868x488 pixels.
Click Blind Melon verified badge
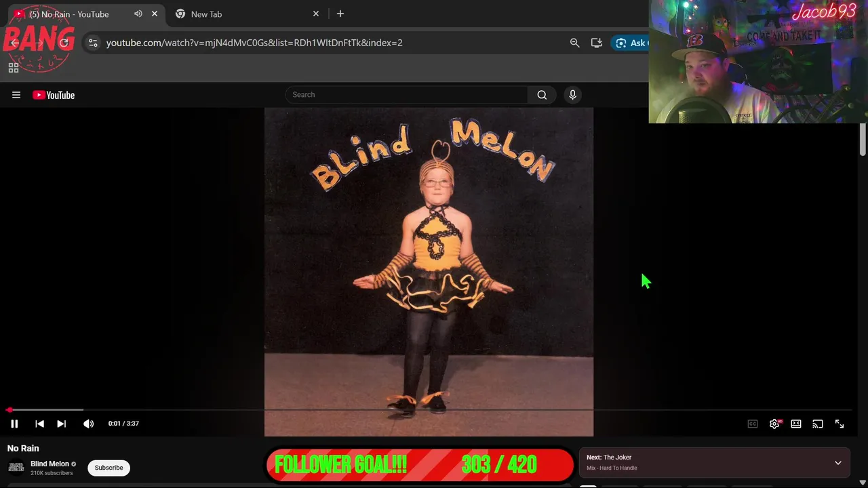click(74, 464)
